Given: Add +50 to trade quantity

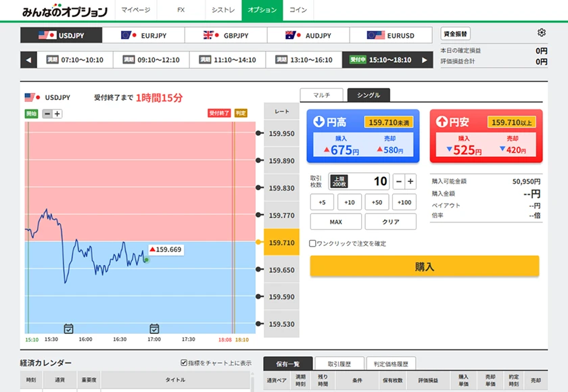Looking at the screenshot, I should 377,202.
